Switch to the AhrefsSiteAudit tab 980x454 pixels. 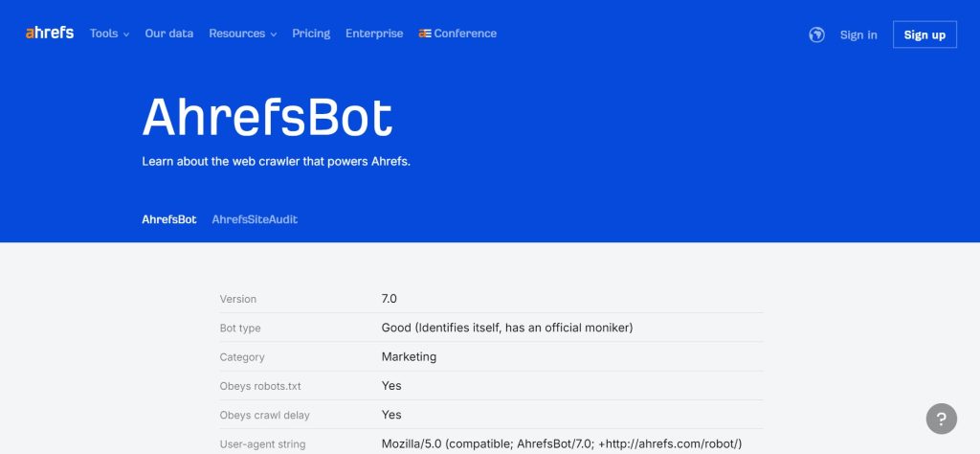255,219
